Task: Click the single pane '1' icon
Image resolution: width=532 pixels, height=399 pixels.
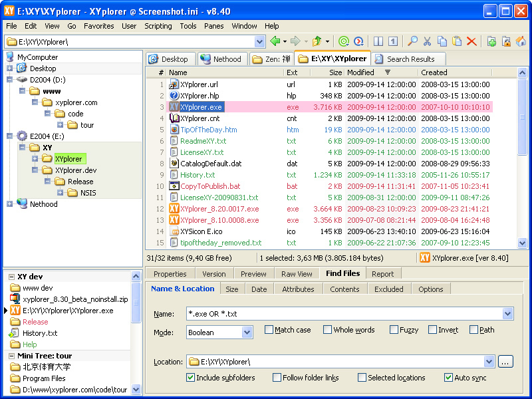Action: point(393,41)
